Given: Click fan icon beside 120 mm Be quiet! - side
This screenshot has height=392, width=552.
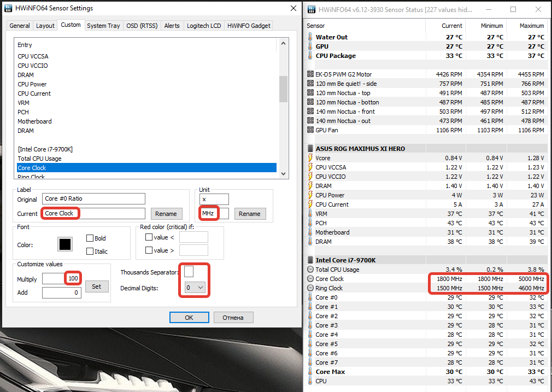Looking at the screenshot, I should pos(310,84).
